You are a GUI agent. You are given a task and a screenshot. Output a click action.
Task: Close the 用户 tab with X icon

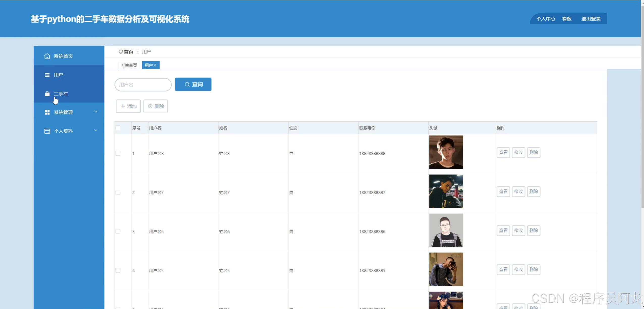point(155,65)
